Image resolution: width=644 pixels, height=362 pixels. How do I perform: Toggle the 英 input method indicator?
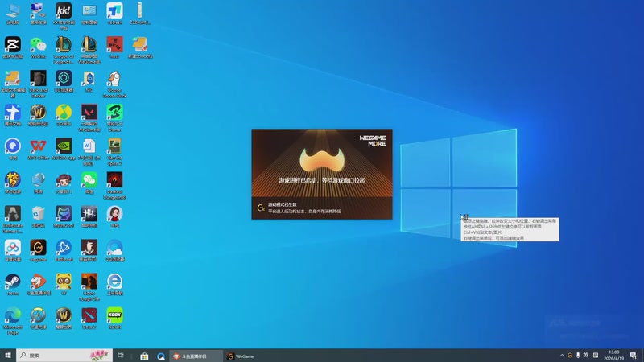pyautogui.click(x=586, y=356)
